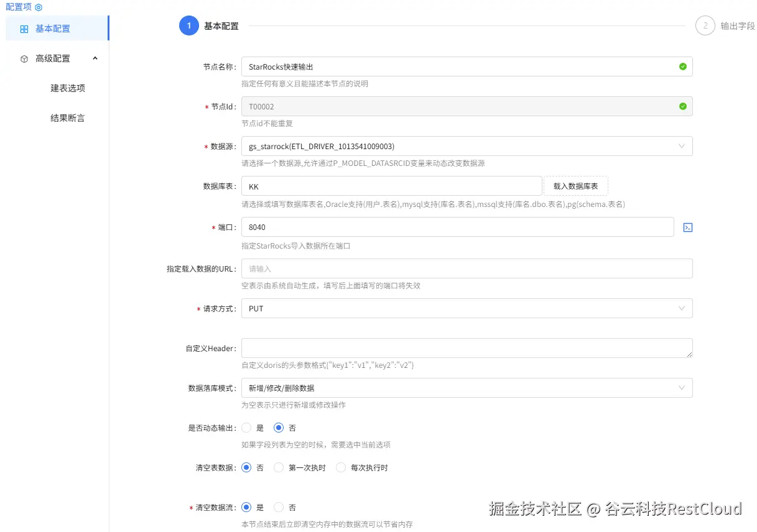Click the grid icon beside 基本配置
The image size is (757, 532).
coord(24,29)
